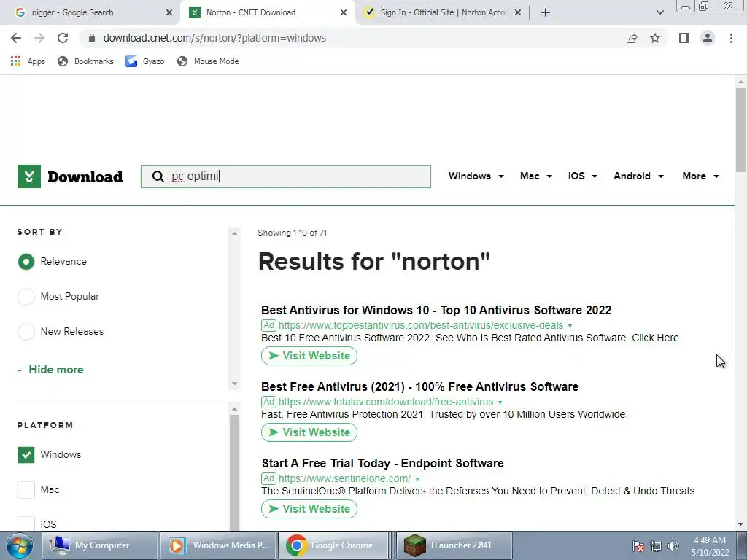Expand the Android navigation dropdown

click(x=638, y=176)
